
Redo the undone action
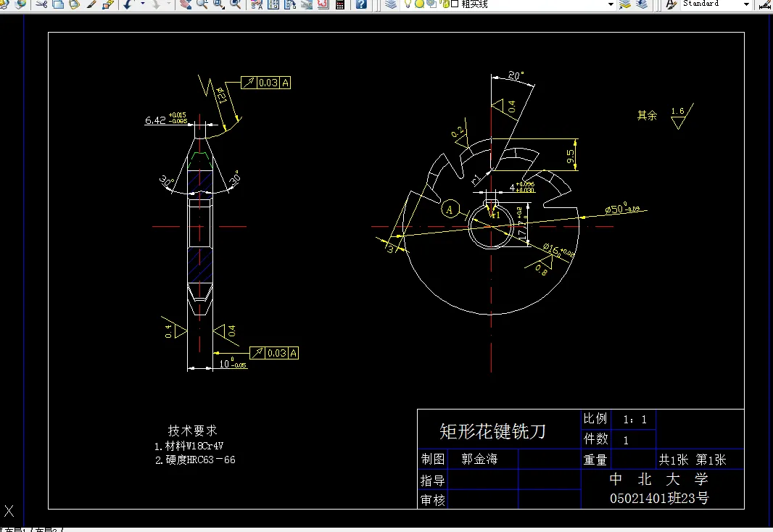(156, 4)
